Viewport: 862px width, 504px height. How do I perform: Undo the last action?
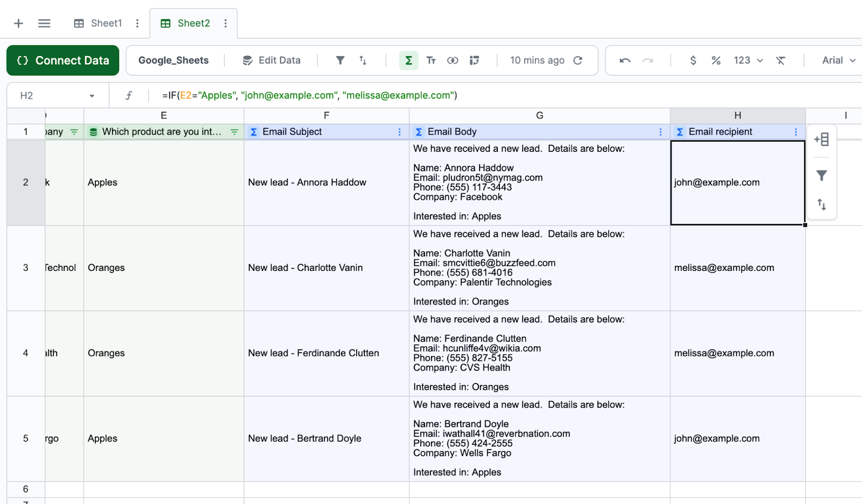coord(625,60)
